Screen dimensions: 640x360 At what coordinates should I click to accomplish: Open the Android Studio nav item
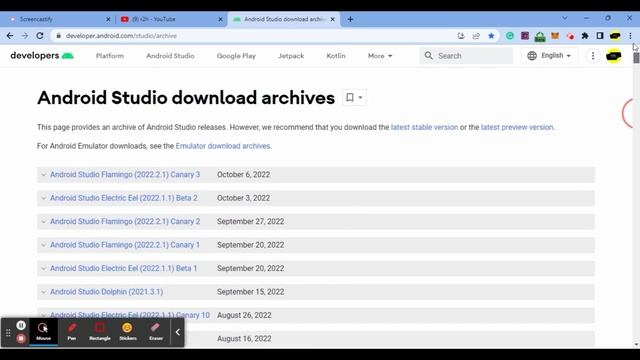170,56
